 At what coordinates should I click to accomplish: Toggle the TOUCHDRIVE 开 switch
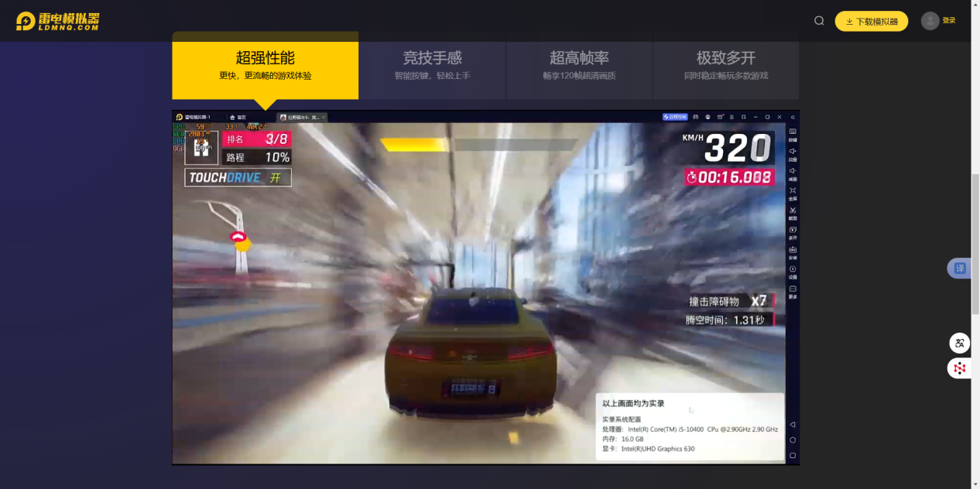(x=238, y=177)
